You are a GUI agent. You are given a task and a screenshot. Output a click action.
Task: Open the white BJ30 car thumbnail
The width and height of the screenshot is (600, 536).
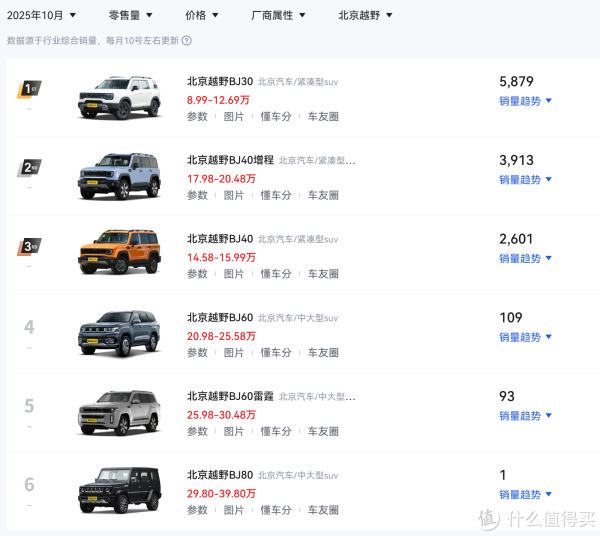[x=119, y=96]
